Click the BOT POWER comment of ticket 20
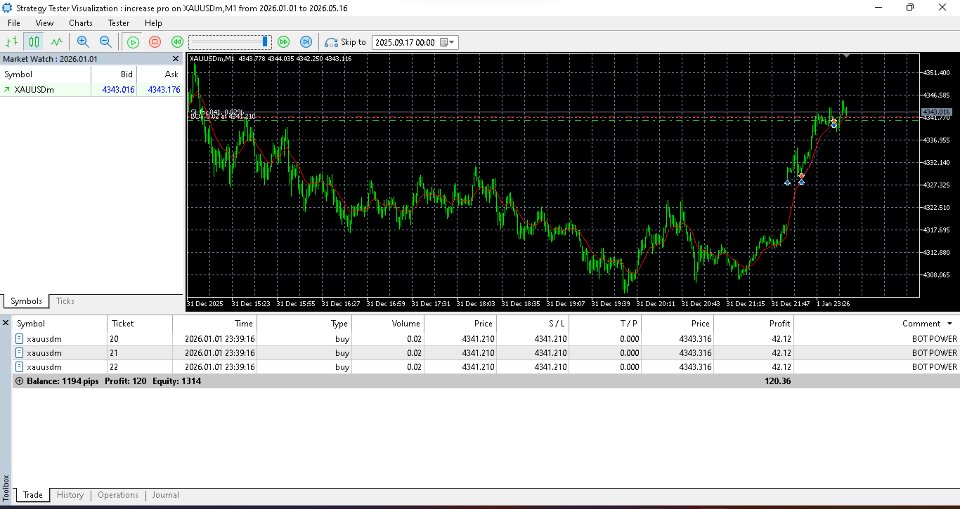Screen dimensions: 960x509 point(934,339)
